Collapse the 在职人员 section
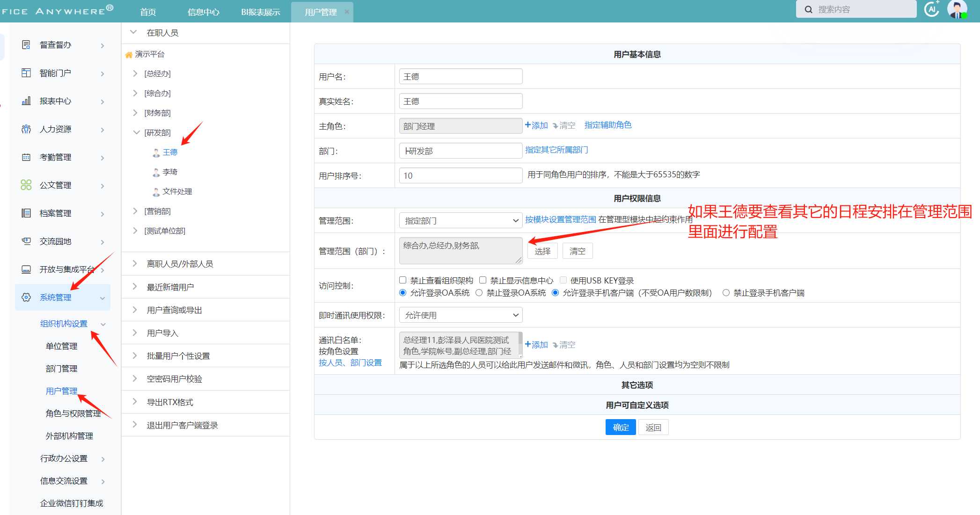 tap(133, 32)
